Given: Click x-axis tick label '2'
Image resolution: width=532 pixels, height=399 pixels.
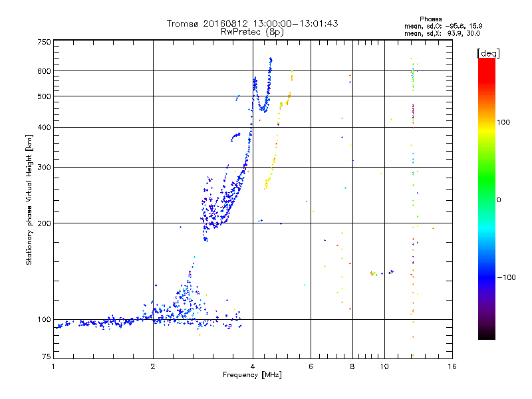Looking at the screenshot, I should 153,366.
